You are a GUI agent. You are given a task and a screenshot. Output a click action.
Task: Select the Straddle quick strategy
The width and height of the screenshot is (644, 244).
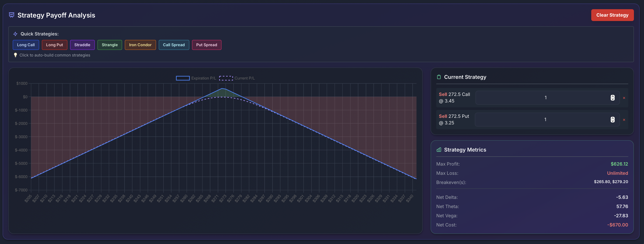82,45
